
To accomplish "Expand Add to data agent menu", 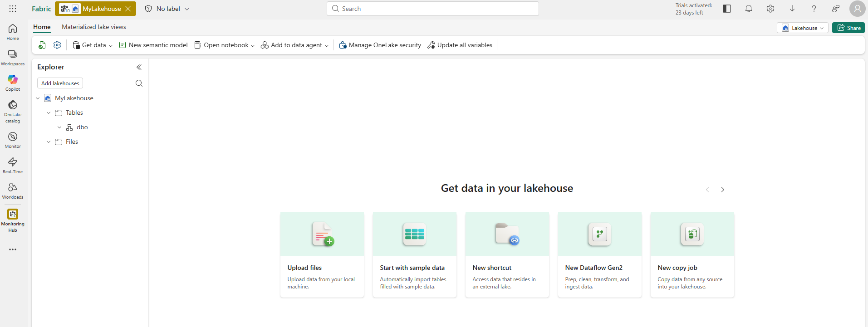I will click(295, 45).
